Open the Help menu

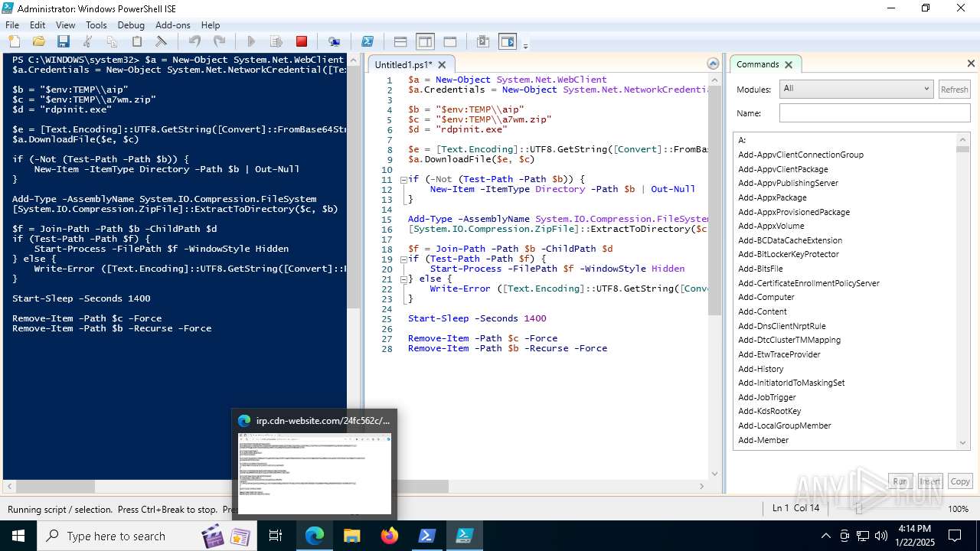211,25
